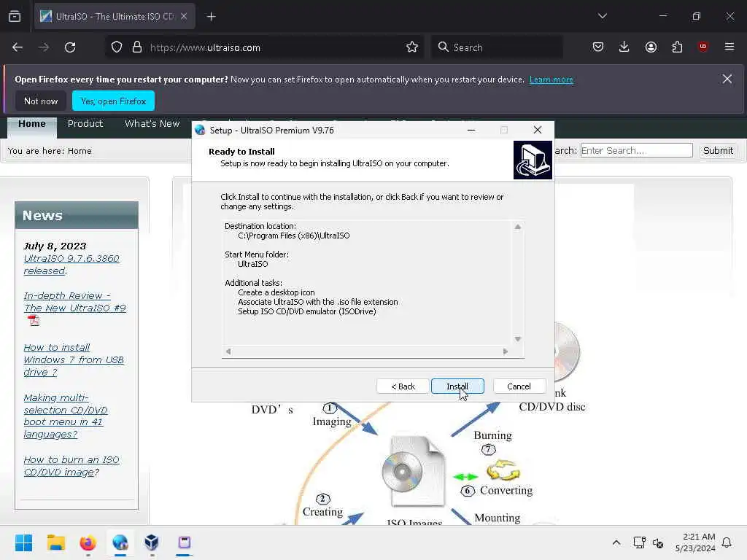Open How to burn an ISO CD/DVD image link
This screenshot has height=560, width=747.
tap(71, 466)
